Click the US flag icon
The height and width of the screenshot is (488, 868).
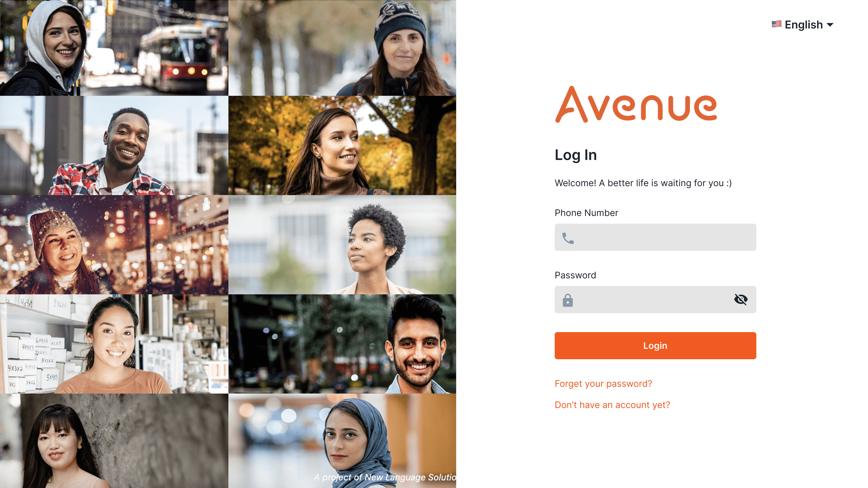(776, 24)
